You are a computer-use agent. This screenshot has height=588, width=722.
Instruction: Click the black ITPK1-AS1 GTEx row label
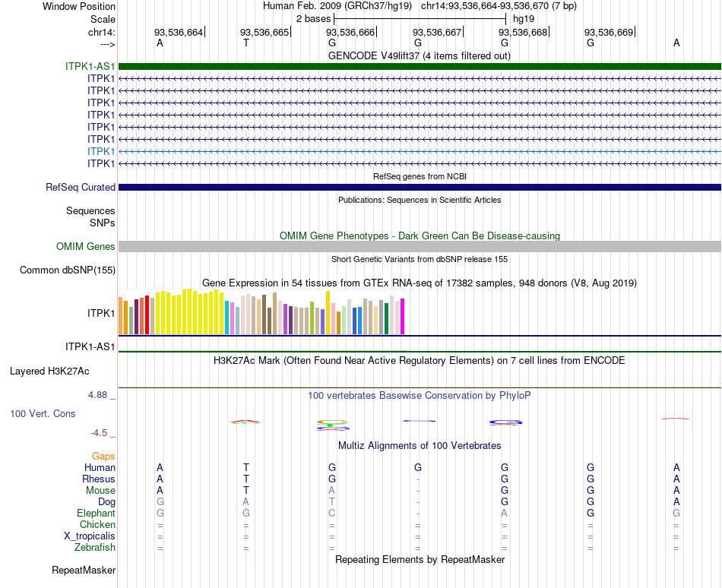(90, 347)
